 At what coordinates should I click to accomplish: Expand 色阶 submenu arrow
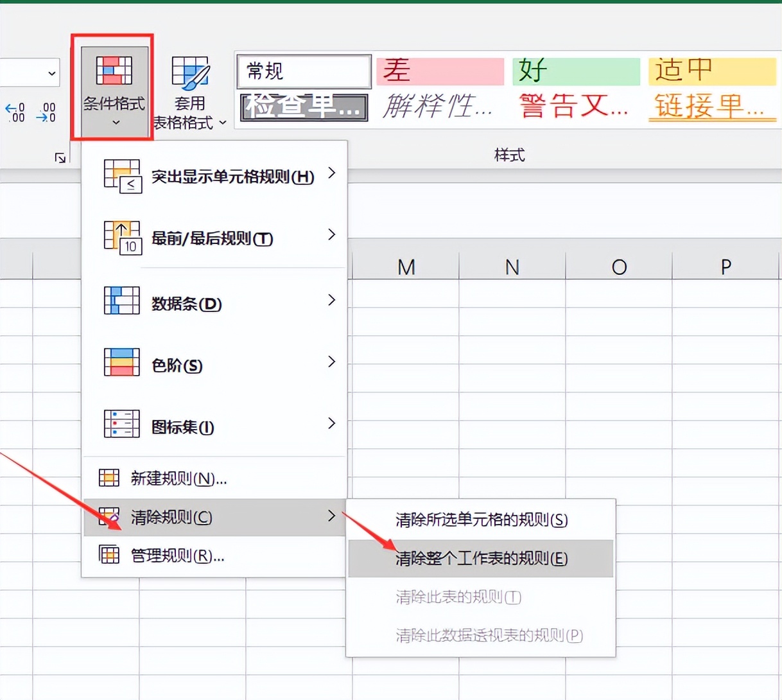click(331, 362)
